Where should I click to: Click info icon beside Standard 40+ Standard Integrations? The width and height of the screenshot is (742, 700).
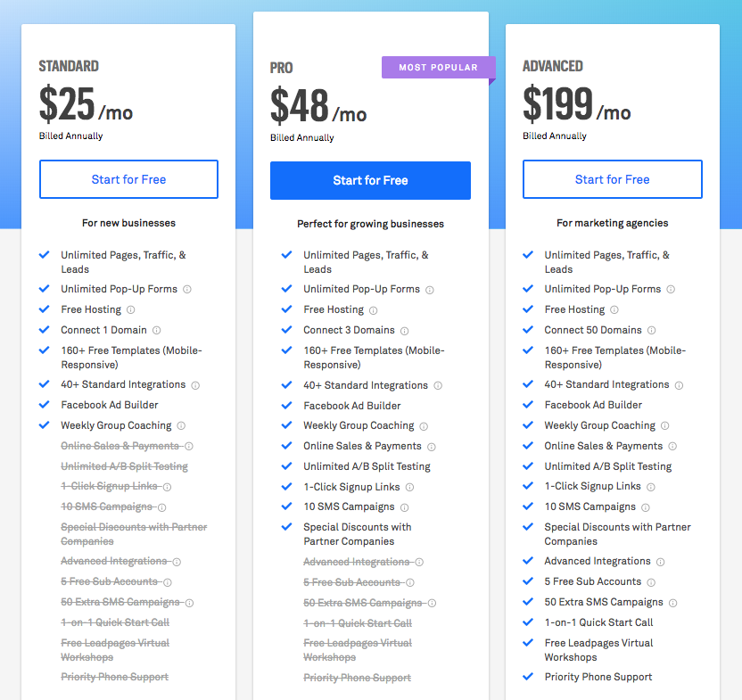pos(195,385)
